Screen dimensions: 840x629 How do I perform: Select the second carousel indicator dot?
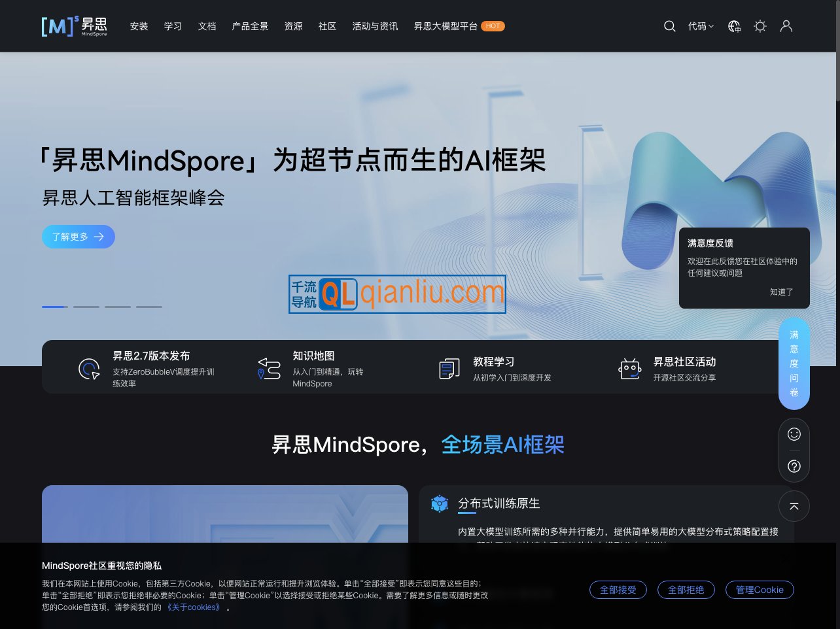[86, 307]
